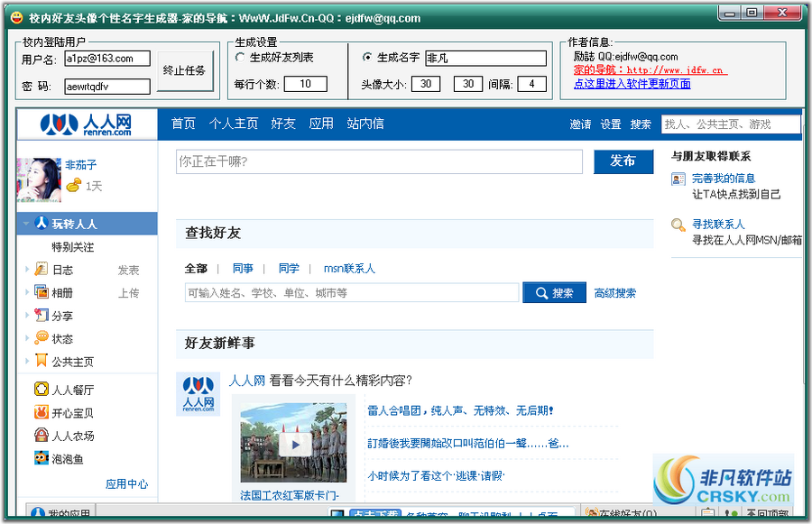Click the 玩转人人 section icon
Viewport: 812px width, 524px height.
tap(42, 223)
